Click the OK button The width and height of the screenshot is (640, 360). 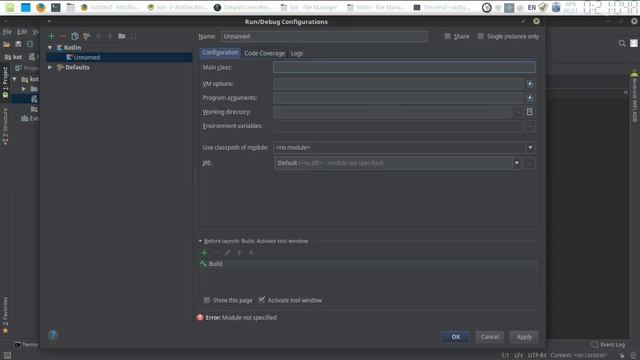tap(456, 337)
